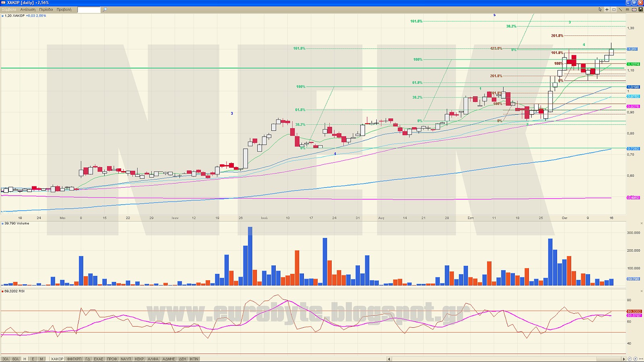Switch to the ΙΚΤΙΝ symbol tab
644x362 pixels.
point(194,359)
